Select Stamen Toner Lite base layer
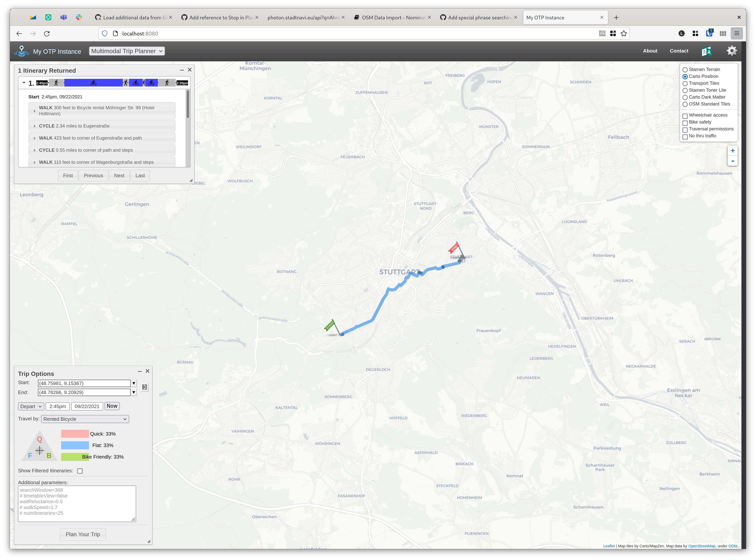This screenshot has width=756, height=560. point(685,91)
